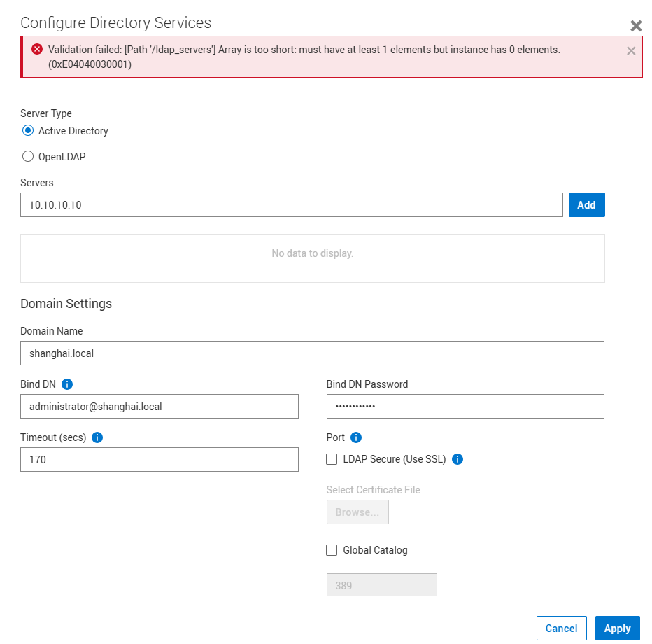Click the Timeout seconds input box

pyautogui.click(x=160, y=460)
